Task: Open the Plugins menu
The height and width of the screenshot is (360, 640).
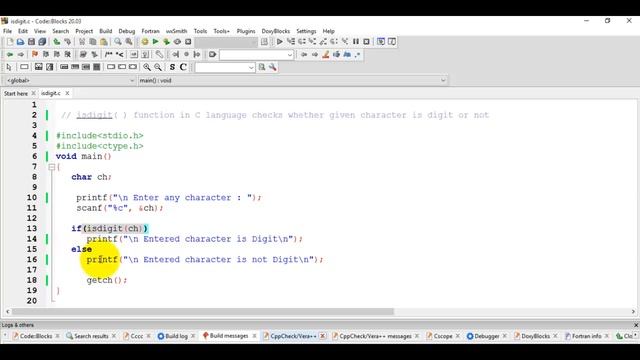Action: point(246,31)
